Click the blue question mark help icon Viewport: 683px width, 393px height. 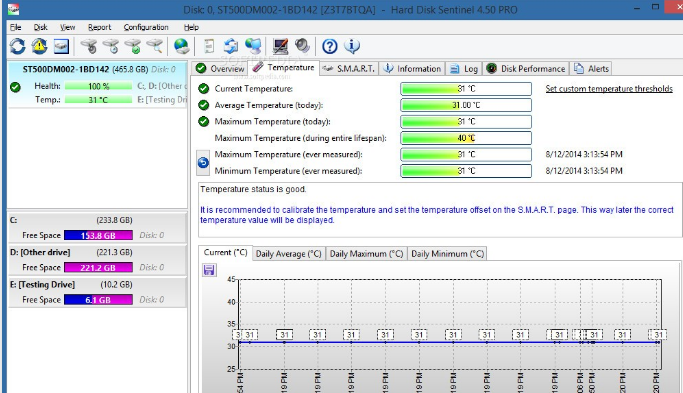click(x=330, y=46)
